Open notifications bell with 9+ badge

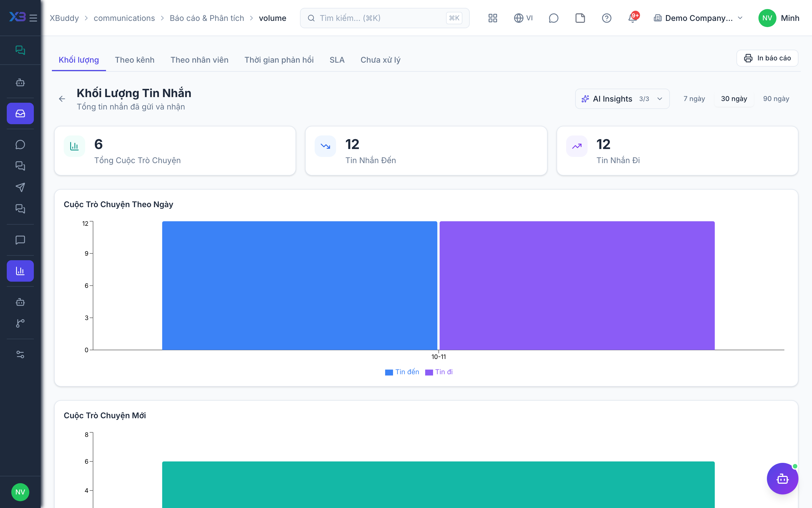tap(633, 17)
